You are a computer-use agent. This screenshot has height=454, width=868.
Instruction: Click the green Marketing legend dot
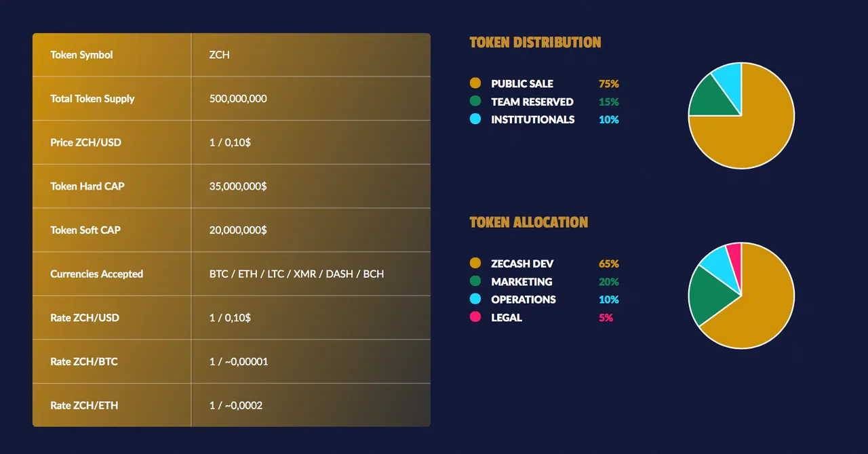click(x=475, y=281)
